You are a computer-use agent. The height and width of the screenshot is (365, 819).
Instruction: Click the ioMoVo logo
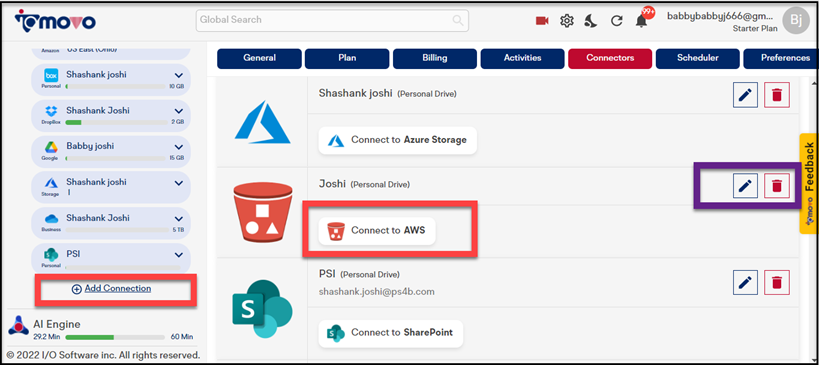[55, 21]
